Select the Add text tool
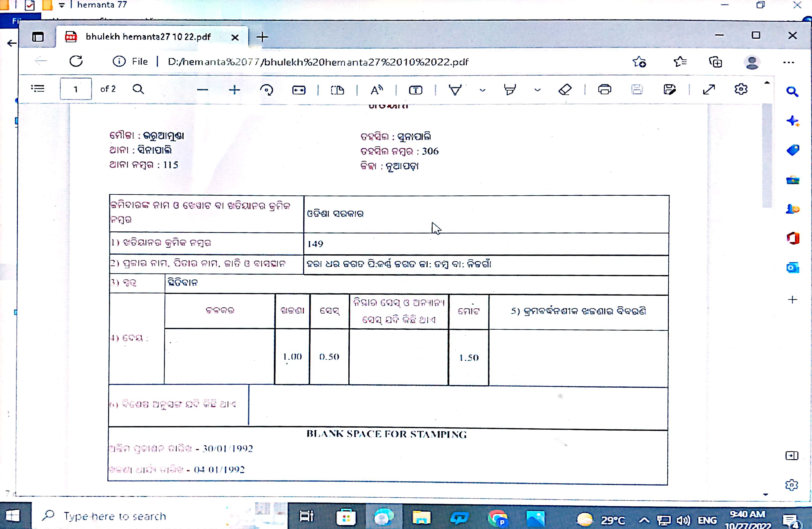812x529 pixels. 415,90
